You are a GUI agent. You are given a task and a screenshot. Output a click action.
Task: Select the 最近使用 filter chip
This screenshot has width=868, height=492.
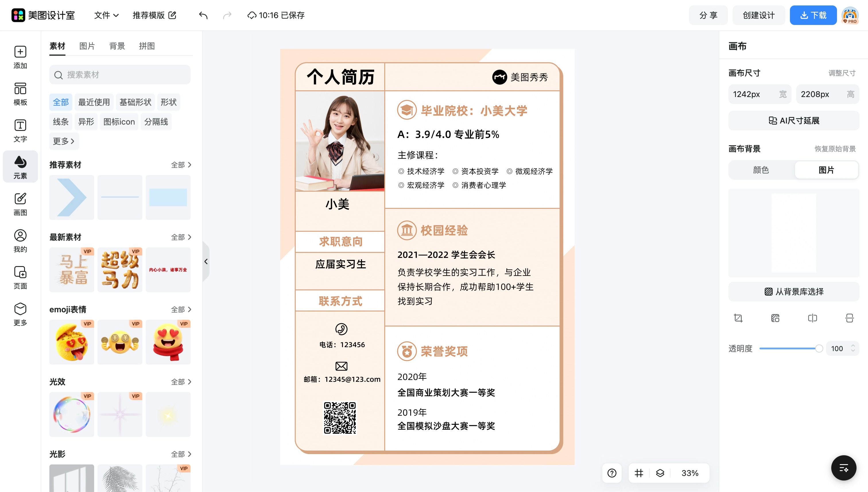pyautogui.click(x=94, y=102)
